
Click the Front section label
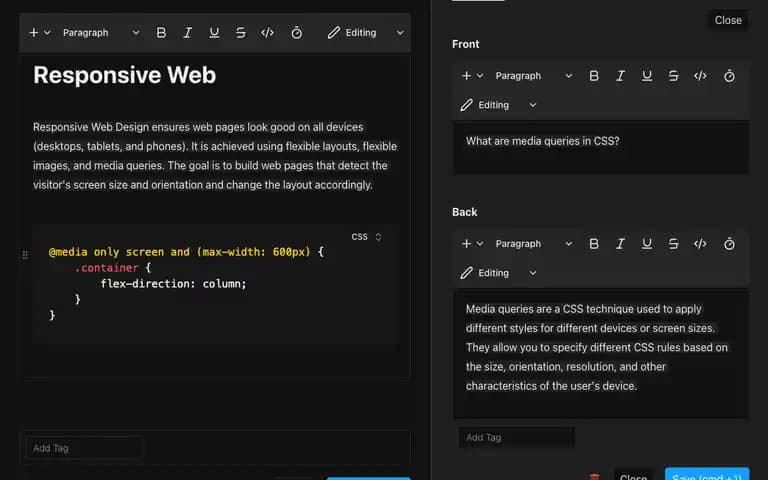pyautogui.click(x=465, y=44)
